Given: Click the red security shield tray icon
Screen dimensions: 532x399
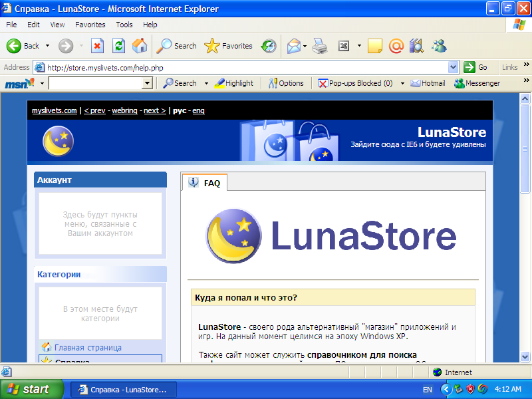Looking at the screenshot, I should tap(470, 389).
